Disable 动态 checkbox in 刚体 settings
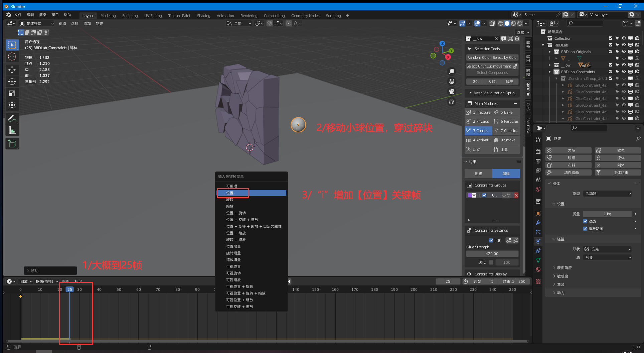 click(x=586, y=221)
